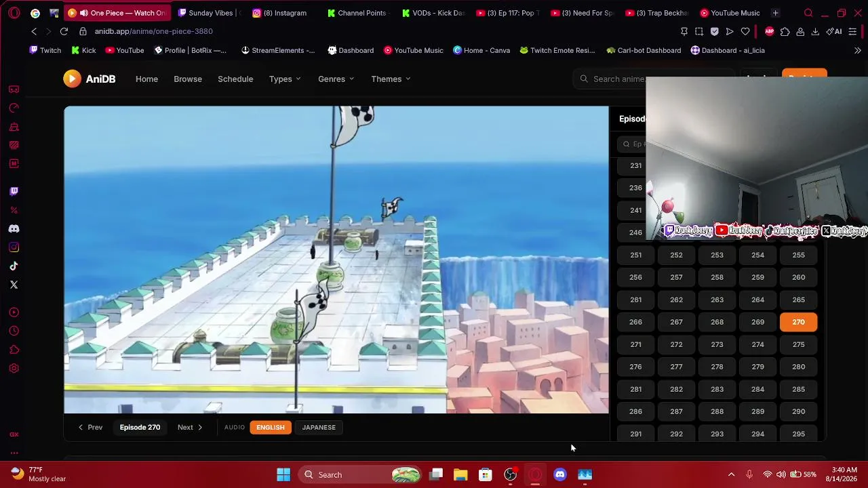The image size is (868, 488).
Task: Select episode 271
Action: point(635,344)
